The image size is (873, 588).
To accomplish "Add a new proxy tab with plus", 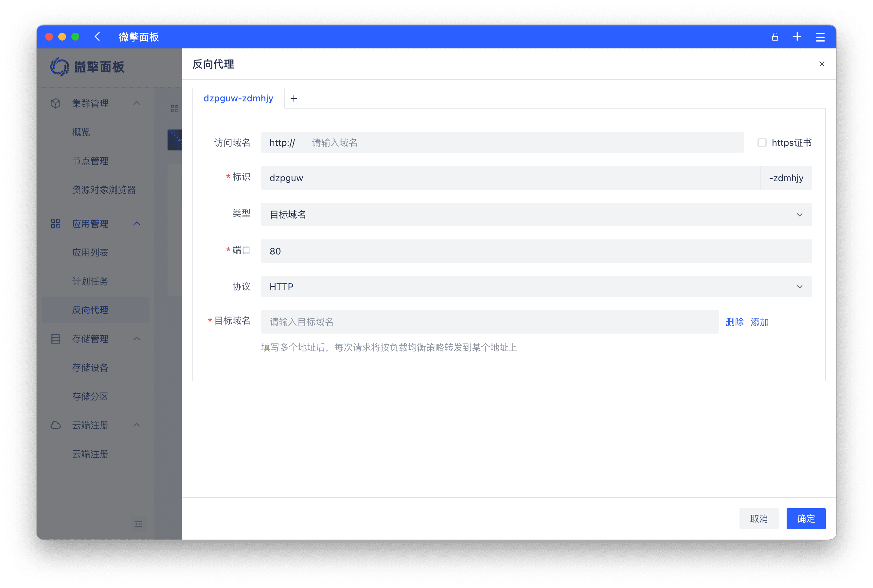I will [294, 99].
